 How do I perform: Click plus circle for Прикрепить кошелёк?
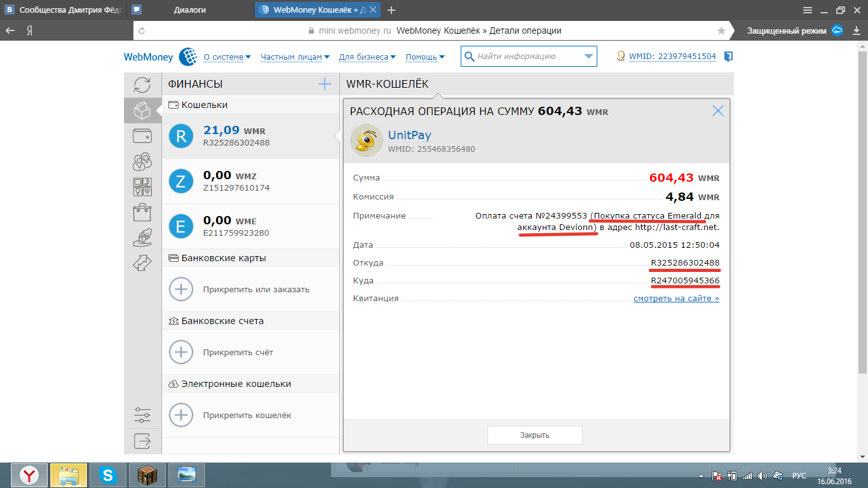pos(181,415)
